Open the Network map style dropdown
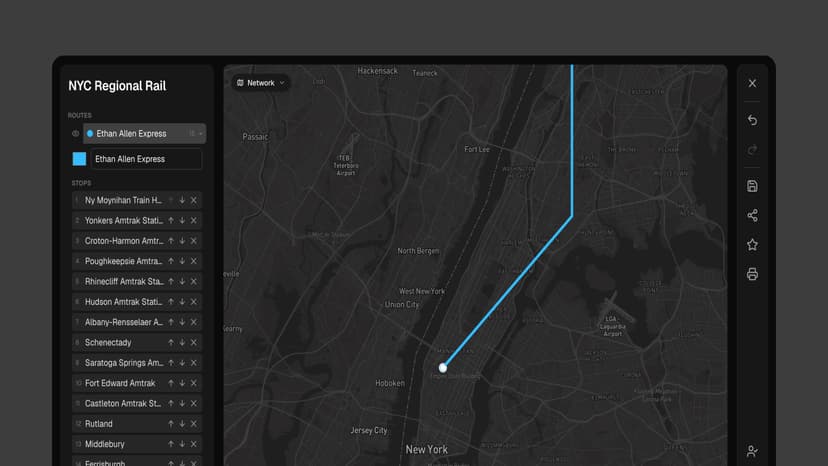The height and width of the screenshot is (466, 828). (x=261, y=83)
